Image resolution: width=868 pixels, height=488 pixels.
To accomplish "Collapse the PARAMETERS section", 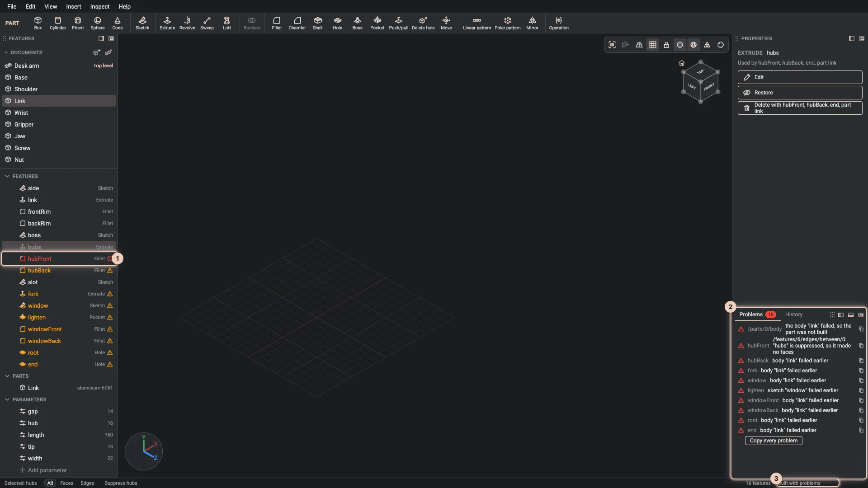I will pos(7,399).
